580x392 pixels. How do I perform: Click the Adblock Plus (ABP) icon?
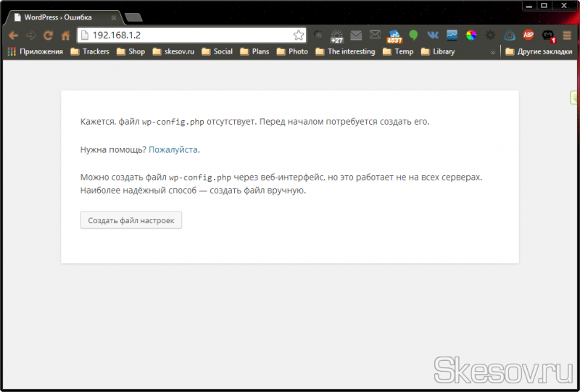[529, 35]
